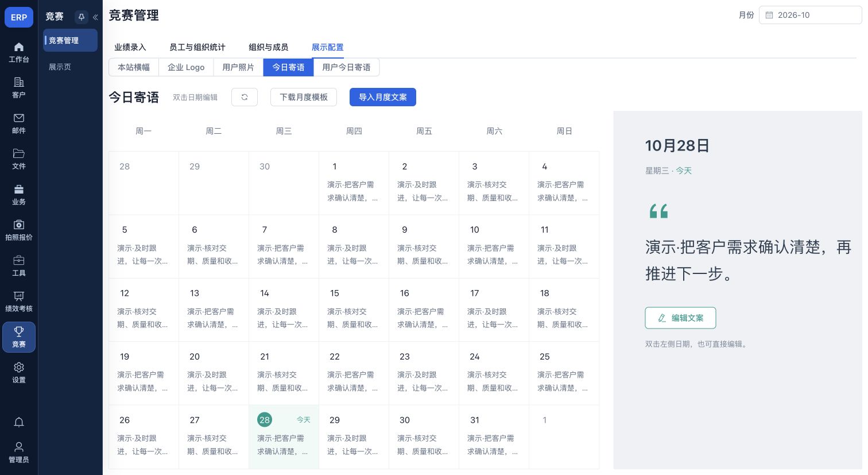Open the 管理员 user profile
Screen dimensions: 868x475
point(19,453)
